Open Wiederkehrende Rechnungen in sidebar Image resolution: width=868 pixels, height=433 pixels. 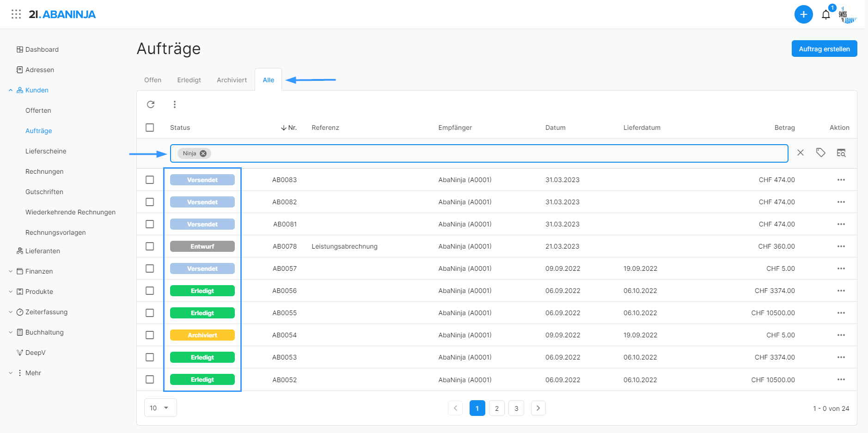coord(70,212)
